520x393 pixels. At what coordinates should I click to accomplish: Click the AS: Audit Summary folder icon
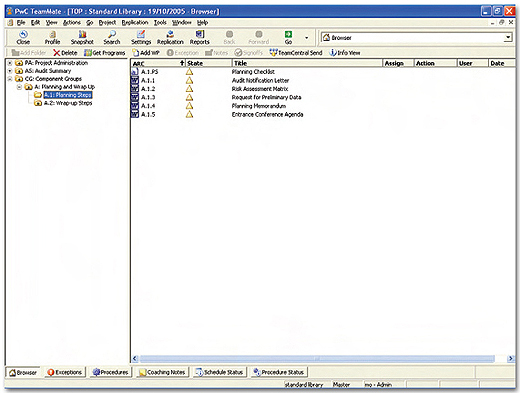coord(19,71)
